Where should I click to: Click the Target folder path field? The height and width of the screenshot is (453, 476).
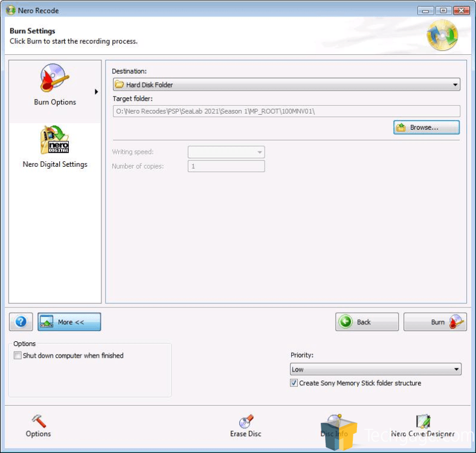pyautogui.click(x=286, y=111)
